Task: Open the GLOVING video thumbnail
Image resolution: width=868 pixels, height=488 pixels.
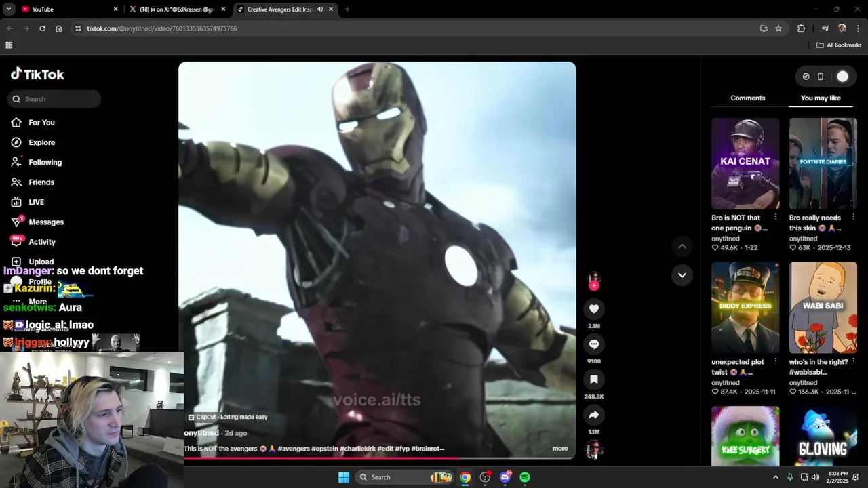Action: pyautogui.click(x=823, y=436)
